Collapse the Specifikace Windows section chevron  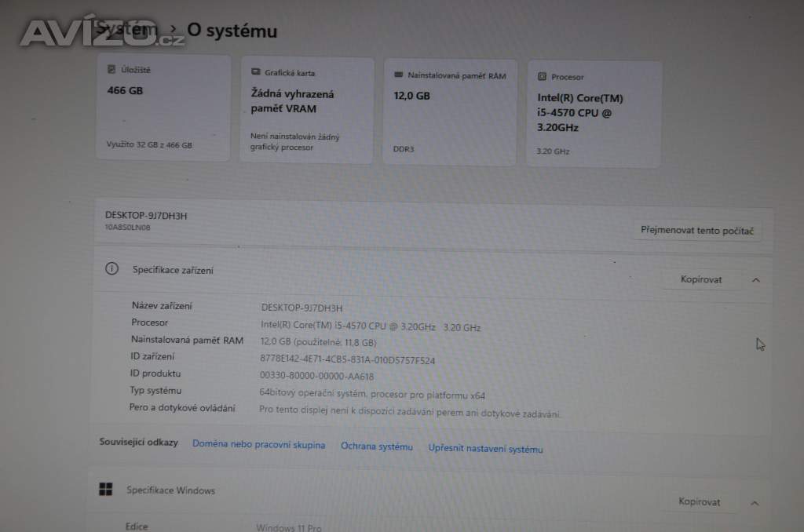click(754, 502)
